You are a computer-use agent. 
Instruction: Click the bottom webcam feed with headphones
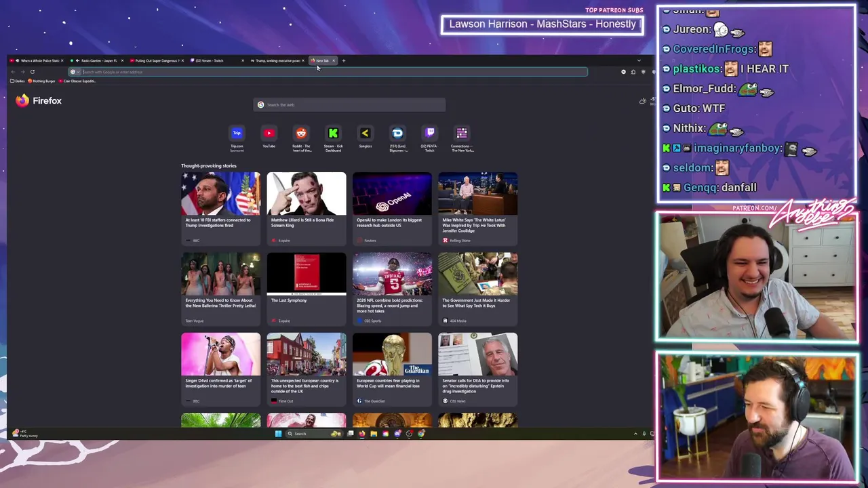click(756, 417)
